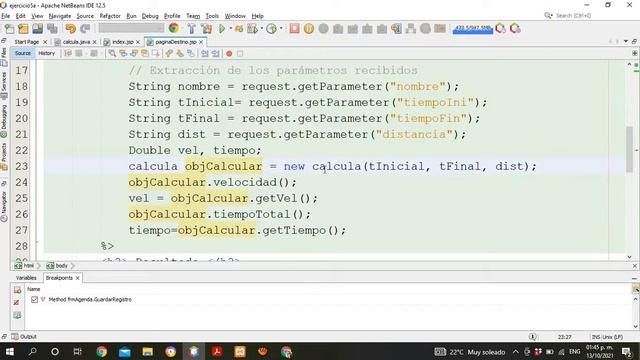Click line number 23 in the gutter
This screenshot has height=360, width=640.
[x=22, y=167]
